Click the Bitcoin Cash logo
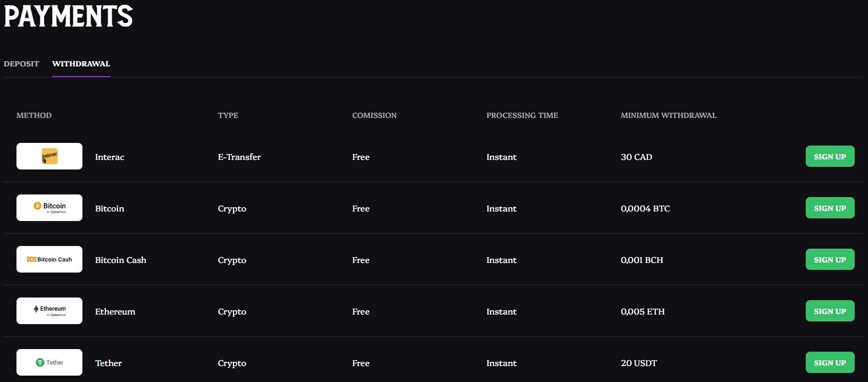This screenshot has height=382, width=868. 49,259
